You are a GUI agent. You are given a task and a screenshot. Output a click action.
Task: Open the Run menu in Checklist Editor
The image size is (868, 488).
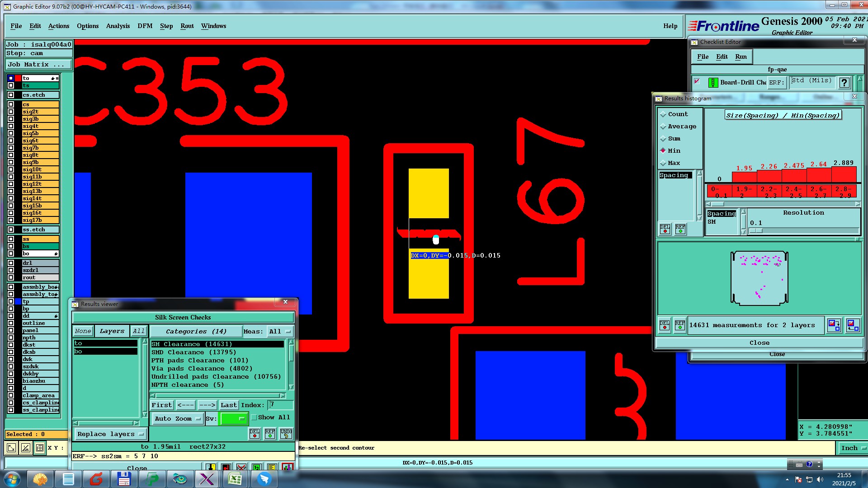coord(741,56)
